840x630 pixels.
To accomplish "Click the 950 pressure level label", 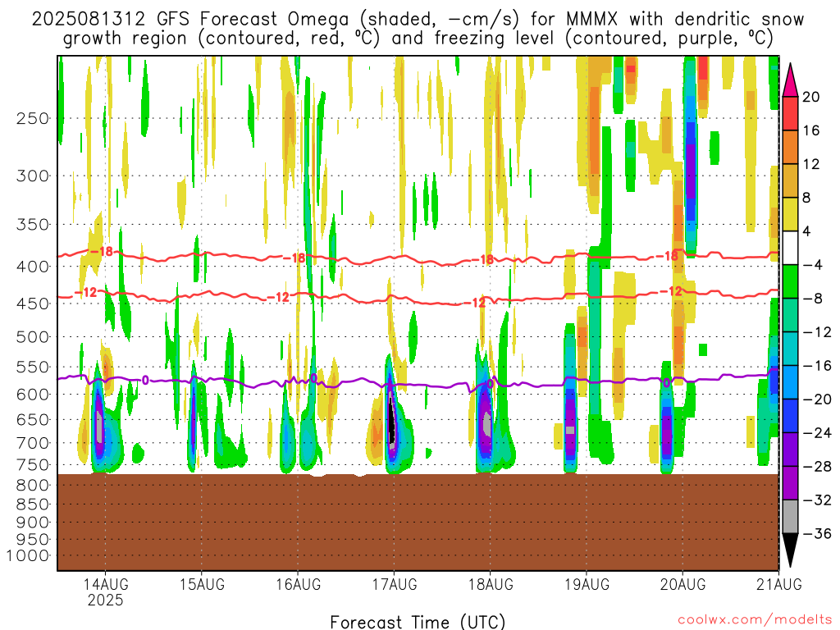I will click(33, 540).
